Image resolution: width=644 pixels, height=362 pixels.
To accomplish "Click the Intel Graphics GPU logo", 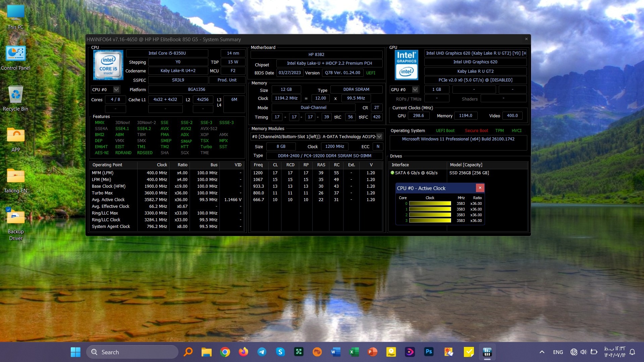I will click(x=406, y=65).
